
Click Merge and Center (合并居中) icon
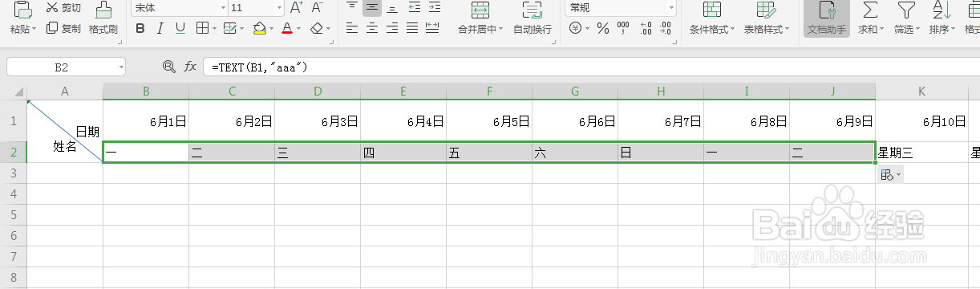(480, 10)
